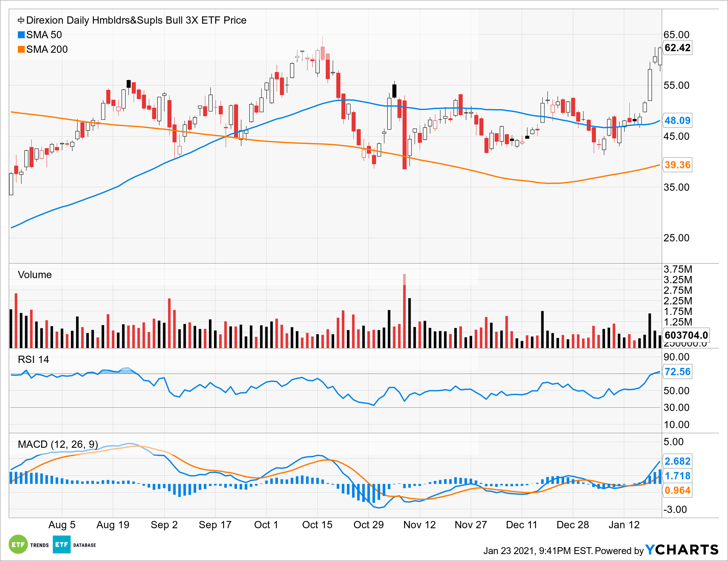Click the 2.682 MACD value tag
The width and height of the screenshot is (728, 561).
point(677,461)
